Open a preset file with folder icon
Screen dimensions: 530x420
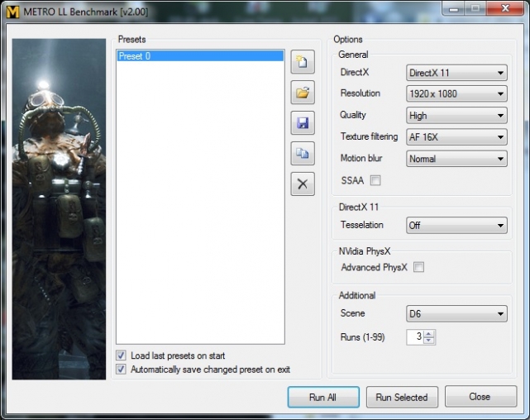click(x=303, y=93)
